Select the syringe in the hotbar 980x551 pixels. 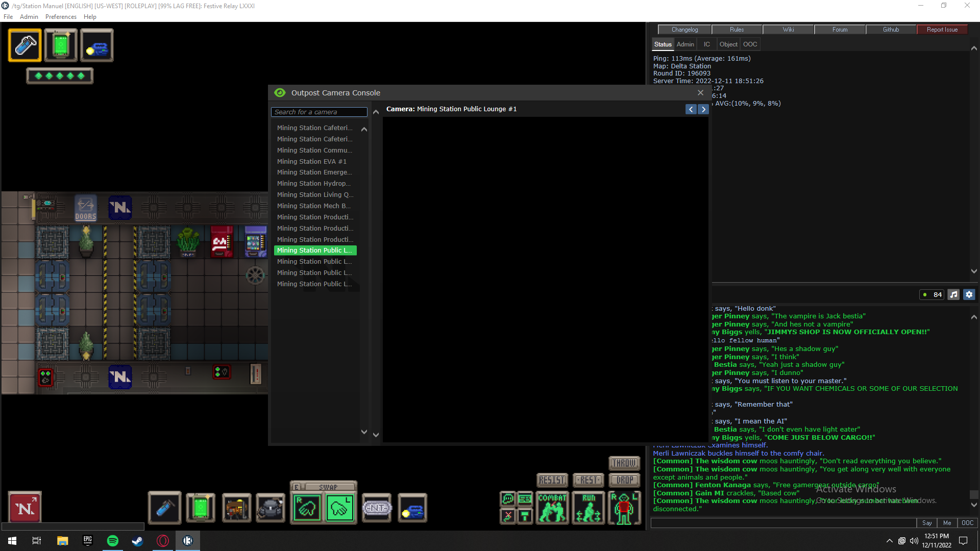[x=164, y=508]
